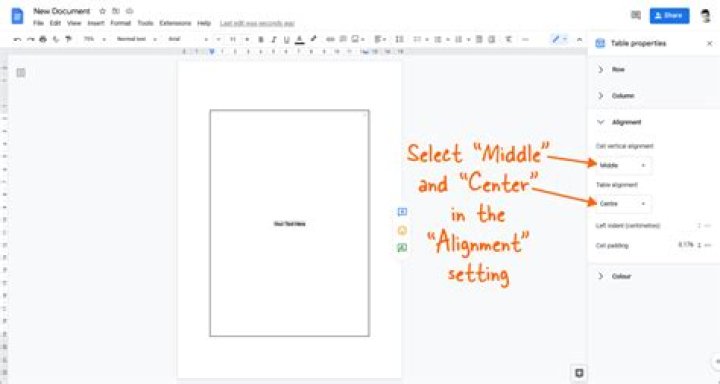Open the table alignment Centre dropdown
This screenshot has height=384, width=720.
(623, 203)
